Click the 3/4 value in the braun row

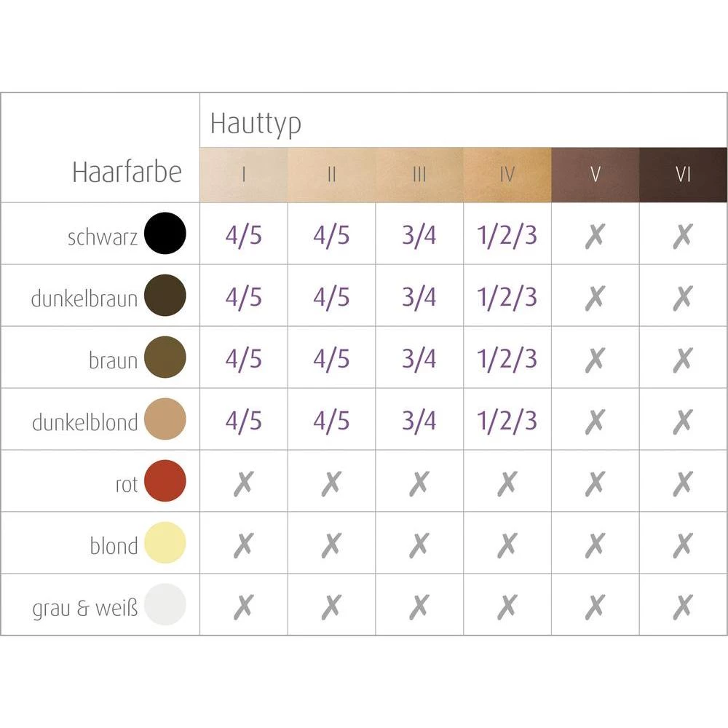(419, 359)
